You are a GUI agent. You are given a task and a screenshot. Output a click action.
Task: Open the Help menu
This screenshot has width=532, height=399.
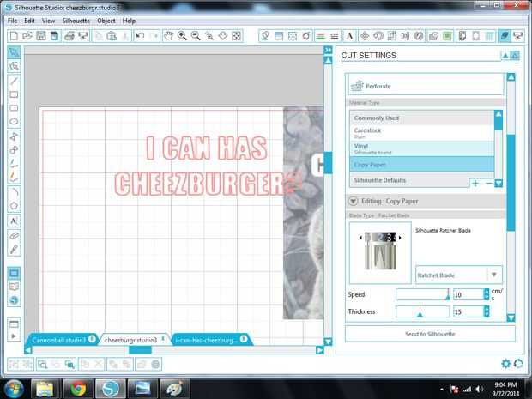(x=129, y=21)
